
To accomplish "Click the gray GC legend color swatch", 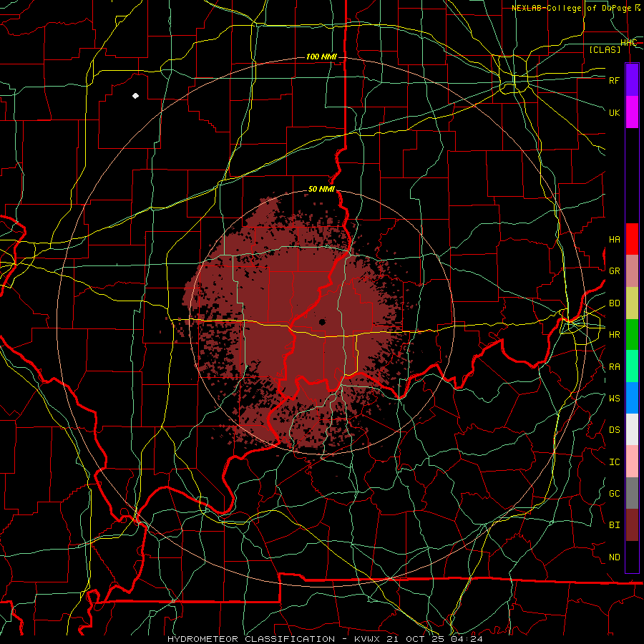I will (632, 493).
